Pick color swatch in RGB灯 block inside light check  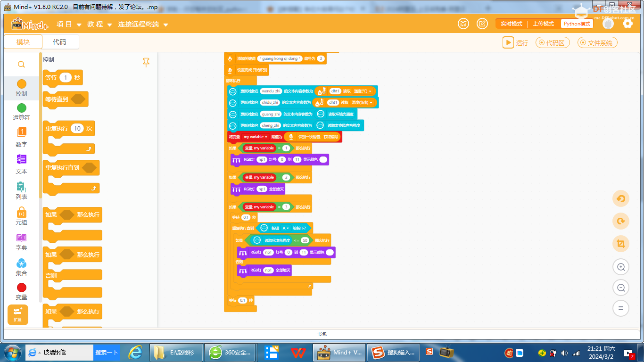click(330, 252)
